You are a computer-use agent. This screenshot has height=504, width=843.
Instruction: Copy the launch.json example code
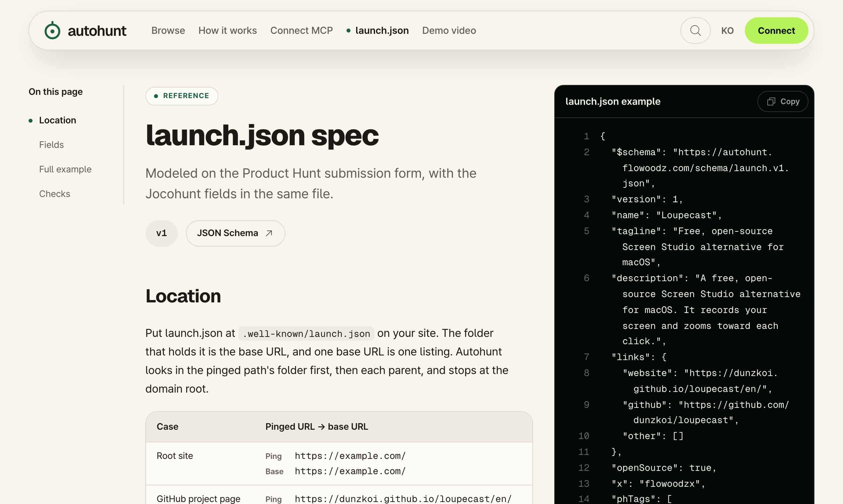[783, 101]
